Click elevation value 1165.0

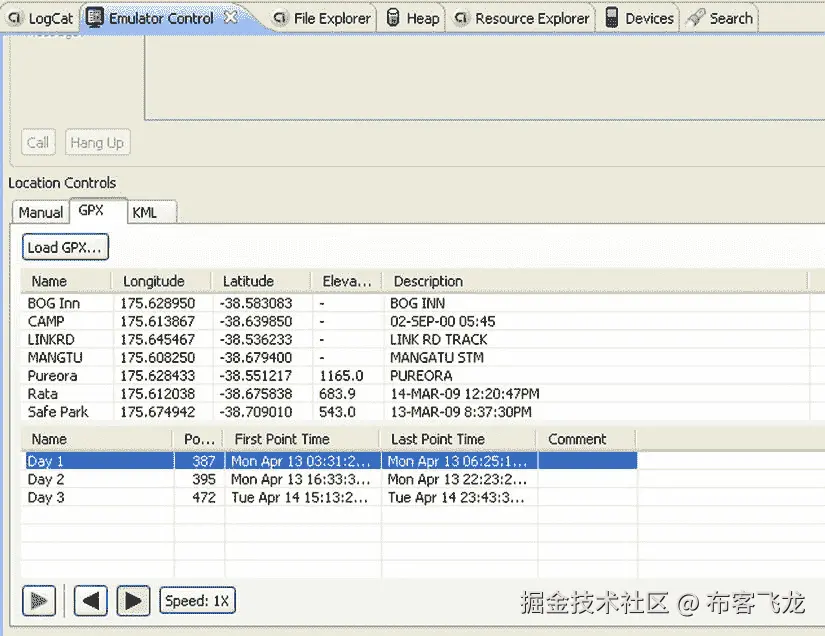(x=341, y=376)
